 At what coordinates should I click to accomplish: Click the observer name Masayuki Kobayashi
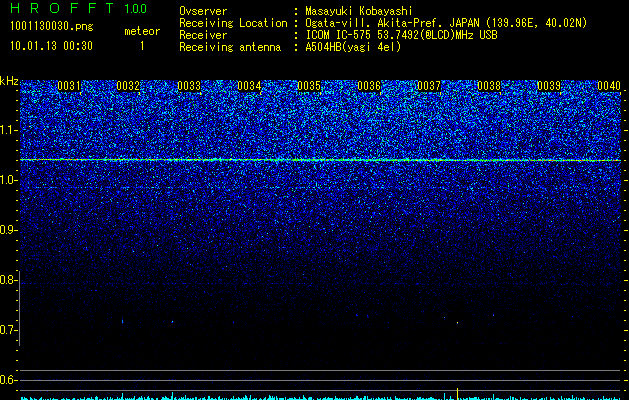[359, 11]
